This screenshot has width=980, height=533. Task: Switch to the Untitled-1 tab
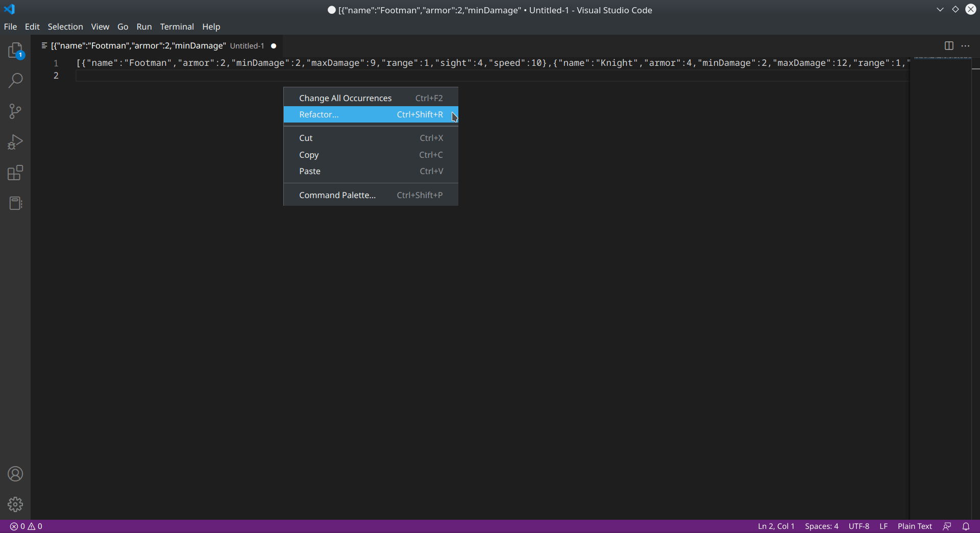pos(153,45)
